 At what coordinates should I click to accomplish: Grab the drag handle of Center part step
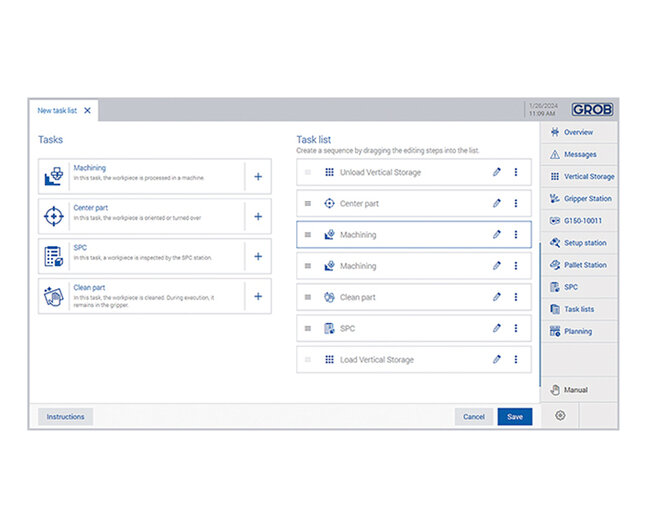[x=308, y=204]
